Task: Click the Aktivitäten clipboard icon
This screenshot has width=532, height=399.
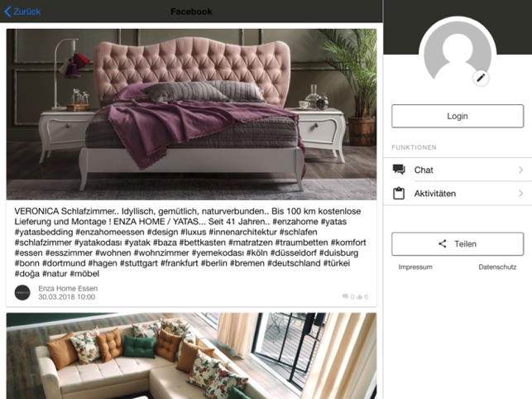Action: 399,193
